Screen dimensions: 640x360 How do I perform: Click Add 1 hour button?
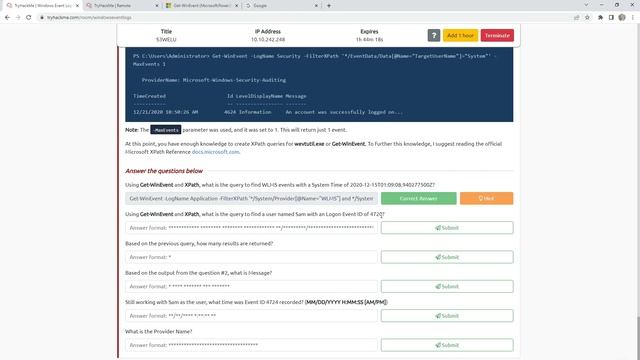point(460,35)
